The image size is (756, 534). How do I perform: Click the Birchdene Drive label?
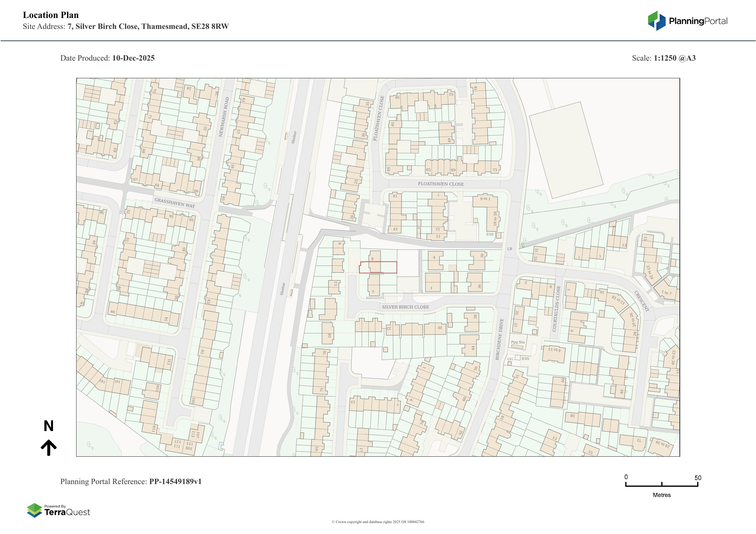[499, 339]
